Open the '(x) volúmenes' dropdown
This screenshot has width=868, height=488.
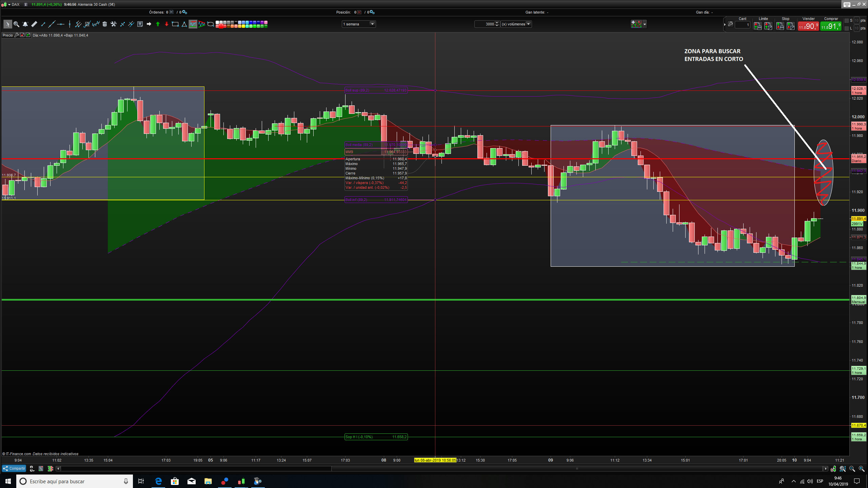point(528,24)
